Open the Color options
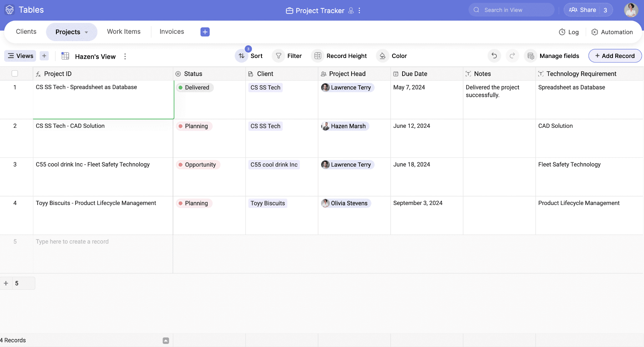 [392, 56]
